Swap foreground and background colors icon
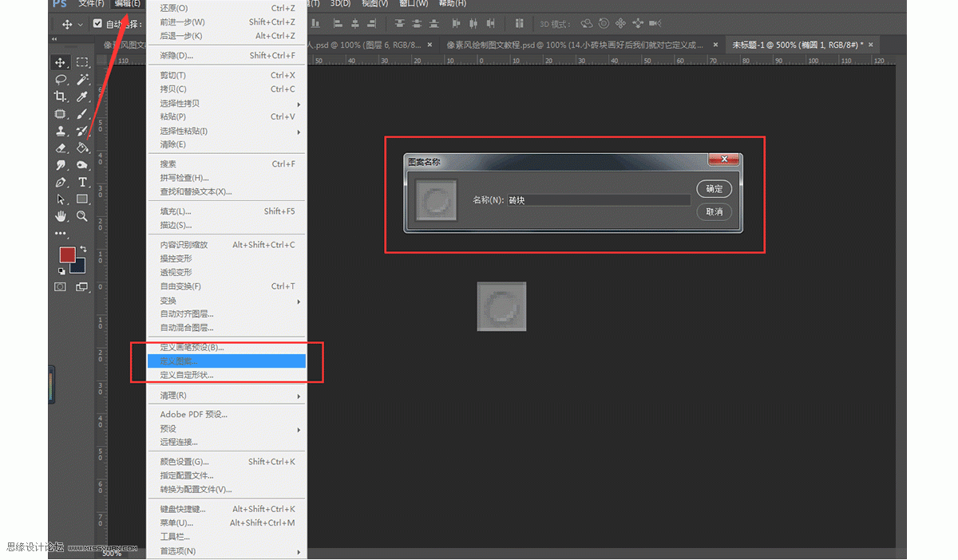Viewport: 958px width, 560px height. [83, 250]
